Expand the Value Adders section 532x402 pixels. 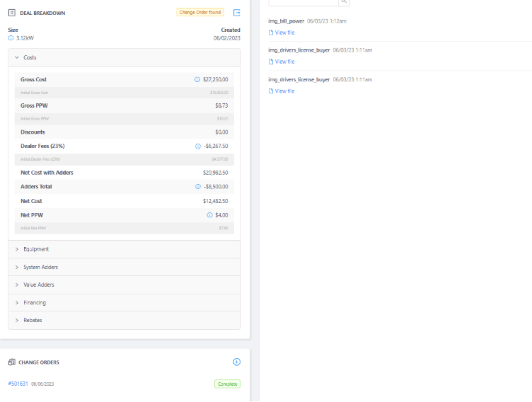(38, 285)
